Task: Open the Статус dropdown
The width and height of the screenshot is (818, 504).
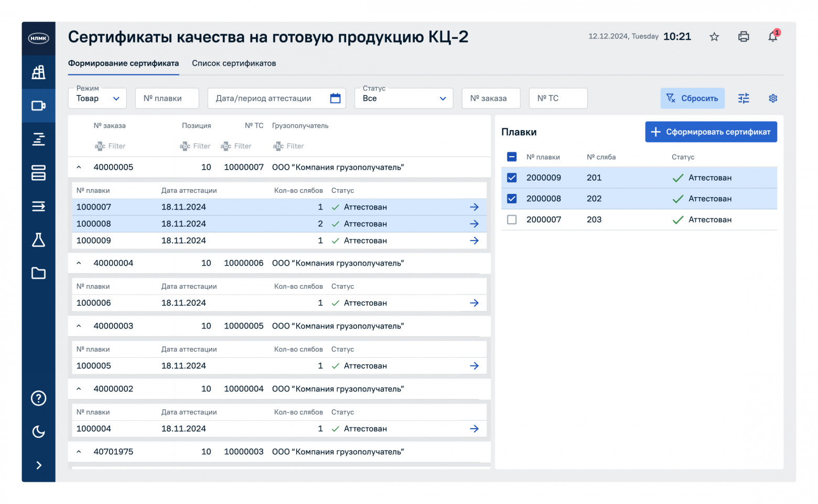Action: click(404, 98)
